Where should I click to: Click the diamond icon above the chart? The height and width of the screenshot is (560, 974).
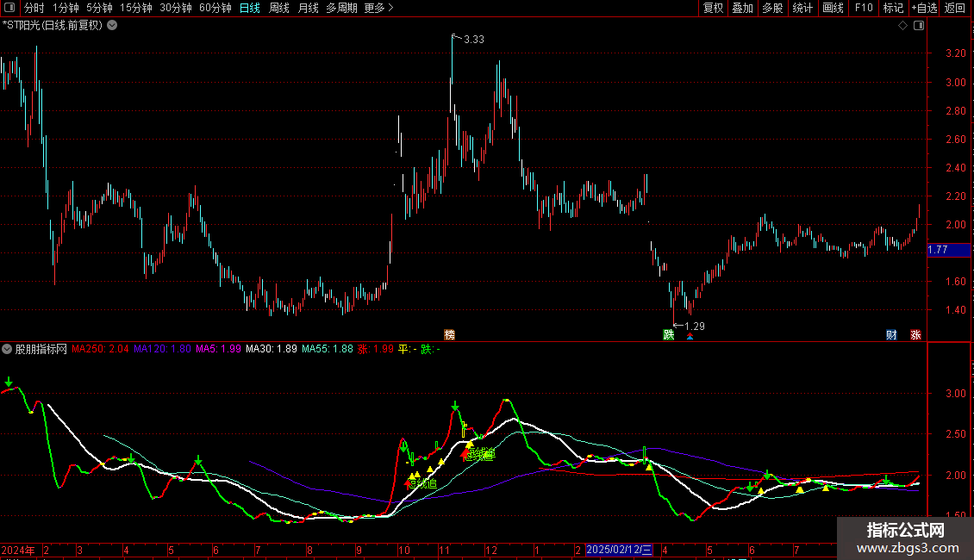(x=902, y=26)
